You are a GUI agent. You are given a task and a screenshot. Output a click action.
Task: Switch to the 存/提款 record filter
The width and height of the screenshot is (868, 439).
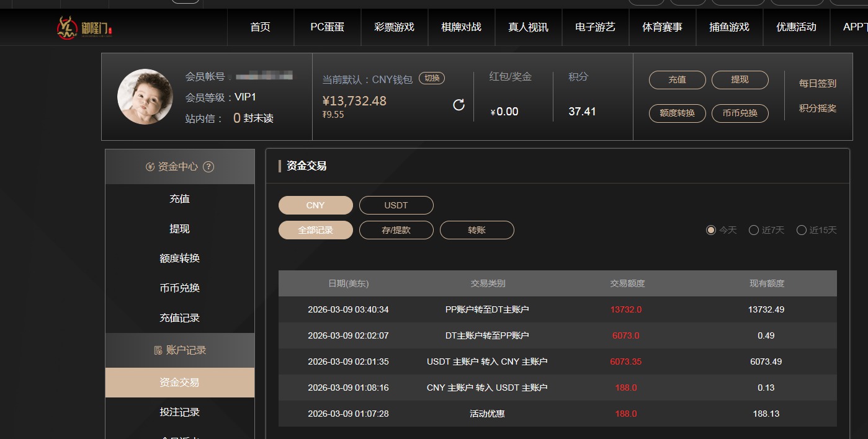(396, 229)
